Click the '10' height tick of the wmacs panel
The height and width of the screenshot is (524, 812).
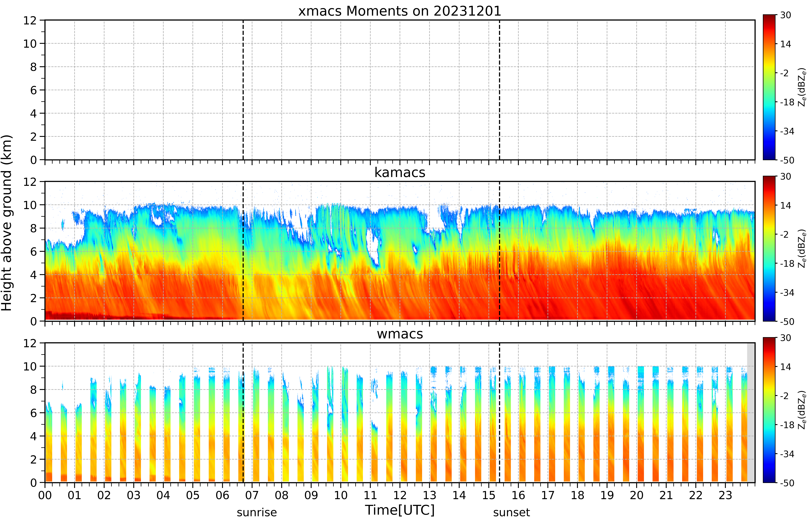tap(30, 366)
